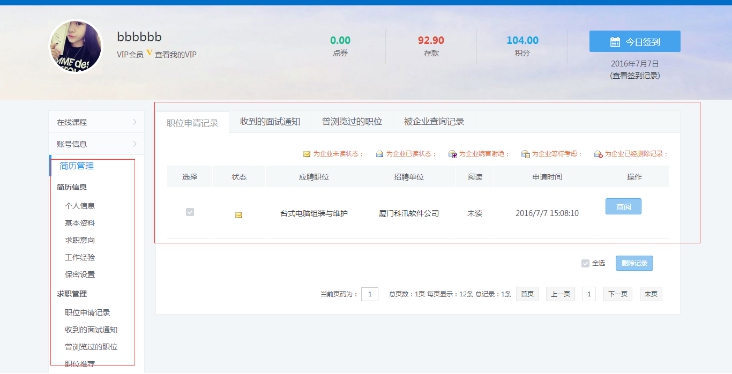Open 求职意向 in the sidebar
Image resolution: width=732 pixels, height=374 pixels.
(80, 240)
